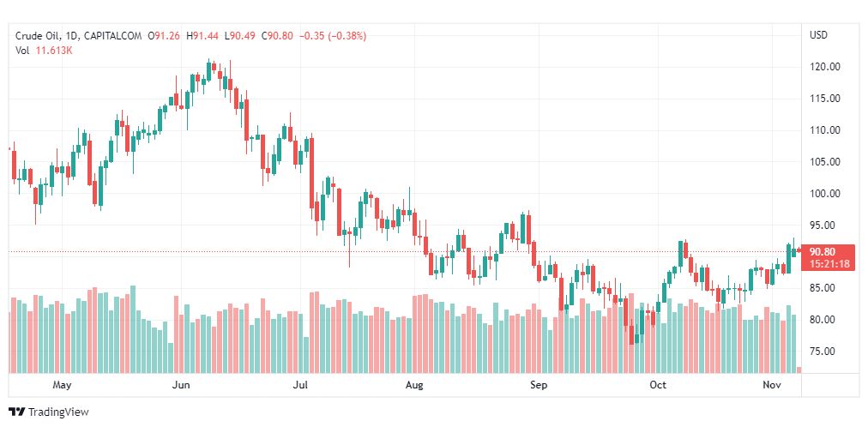This screenshot has width=868, height=427.
Task: Select the USD currency label
Action: point(818,35)
